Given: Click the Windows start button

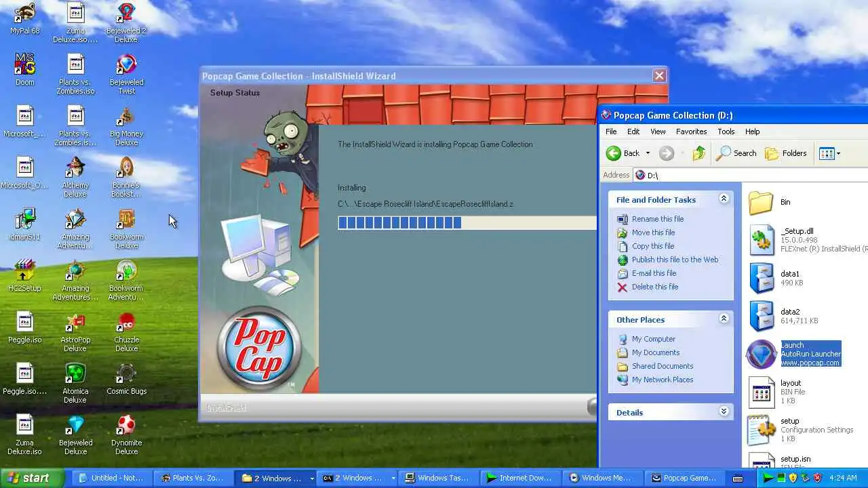Looking at the screenshot, I should 33,478.
